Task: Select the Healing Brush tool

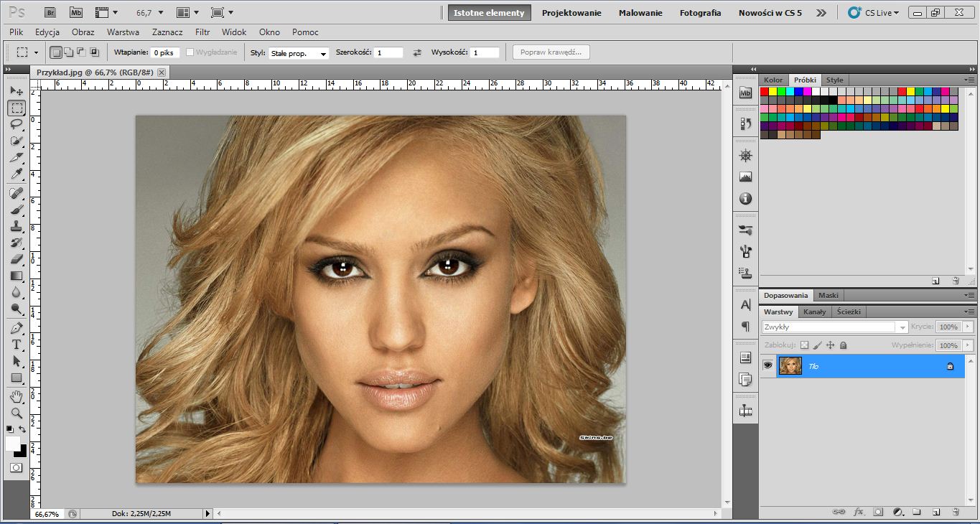Action: 17,193
